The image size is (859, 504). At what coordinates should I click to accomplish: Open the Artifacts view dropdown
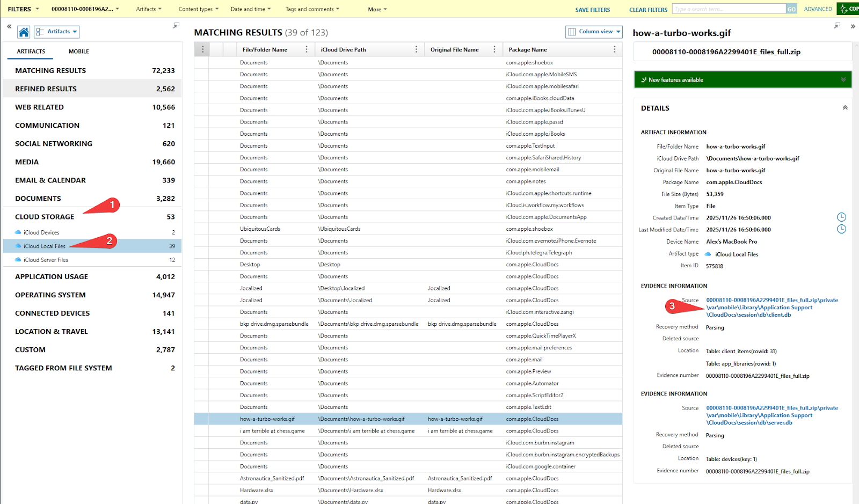point(56,32)
